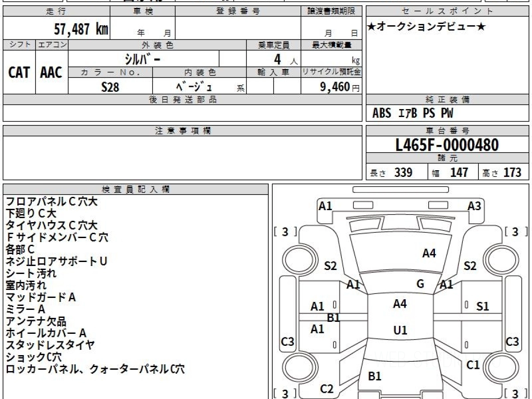The width and height of the screenshot is (532, 399).
Task: Click the A3 damage mark on diagram
Action: click(x=474, y=206)
